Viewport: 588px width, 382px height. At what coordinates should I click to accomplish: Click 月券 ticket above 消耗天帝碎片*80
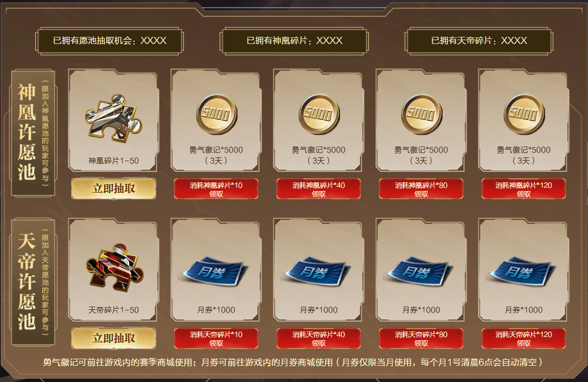[x=420, y=271]
